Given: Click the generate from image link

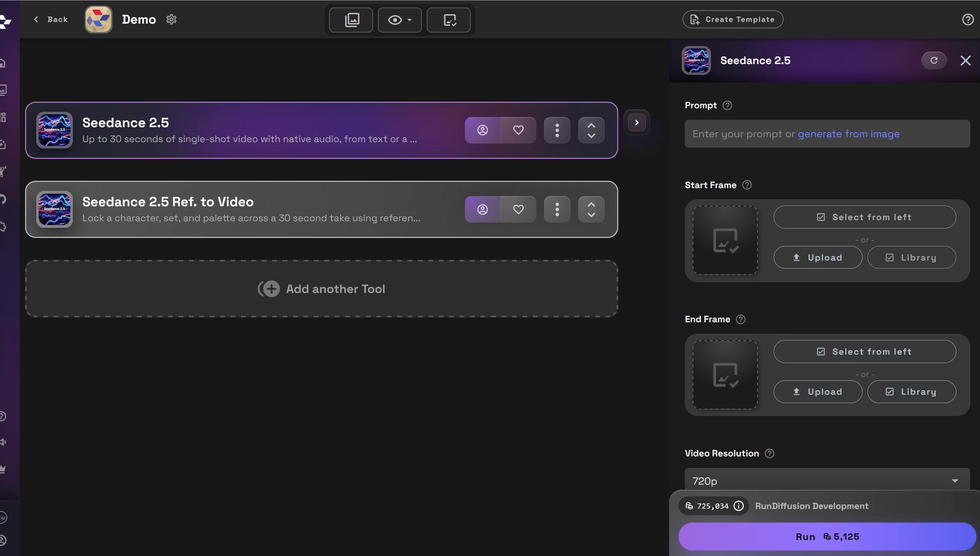Looking at the screenshot, I should (x=849, y=134).
